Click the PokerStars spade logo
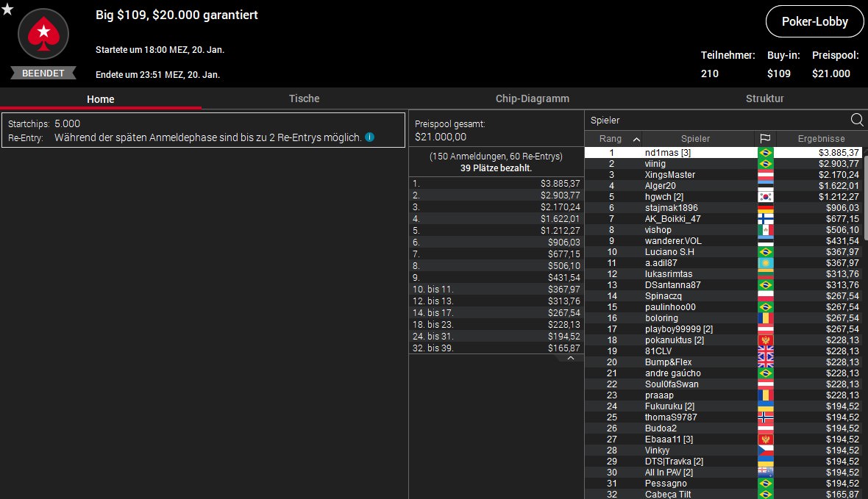The width and height of the screenshot is (868, 499). coord(43,34)
